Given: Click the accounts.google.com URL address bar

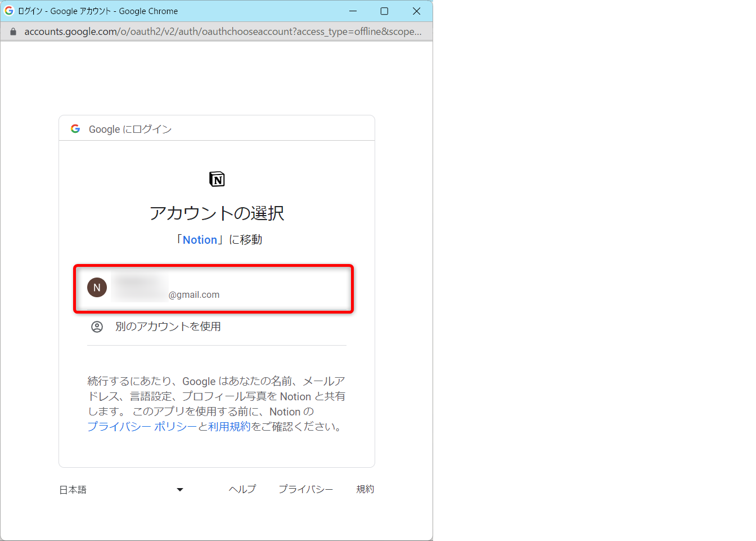Looking at the screenshot, I should tap(222, 32).
